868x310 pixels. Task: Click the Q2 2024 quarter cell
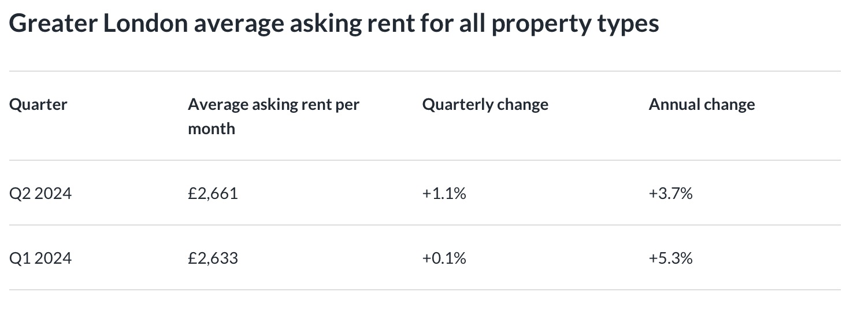[40, 193]
